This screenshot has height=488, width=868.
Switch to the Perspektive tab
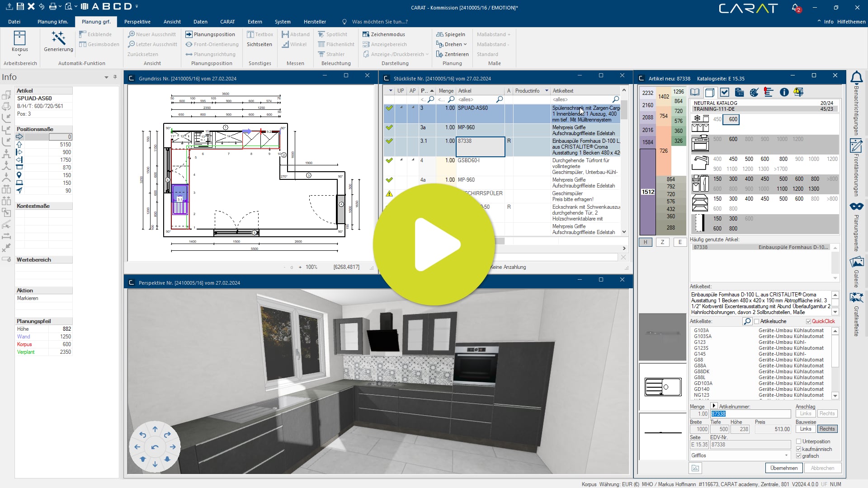pos(137,22)
